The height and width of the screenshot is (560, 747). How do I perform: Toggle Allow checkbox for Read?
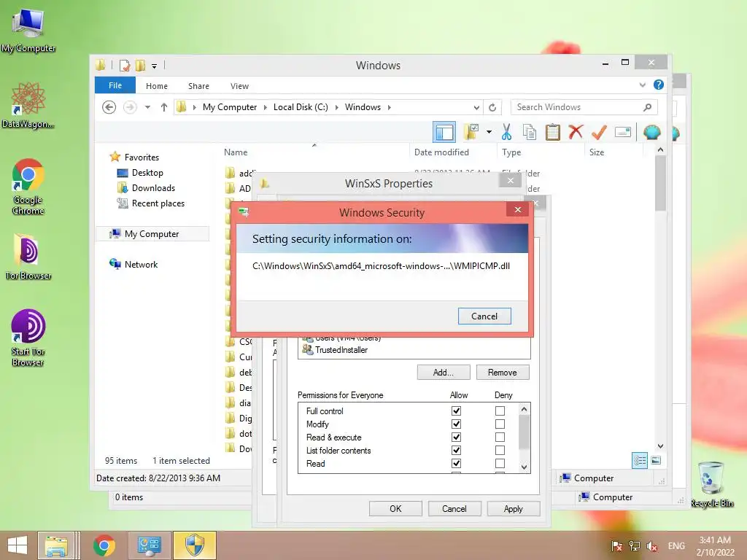457,463
